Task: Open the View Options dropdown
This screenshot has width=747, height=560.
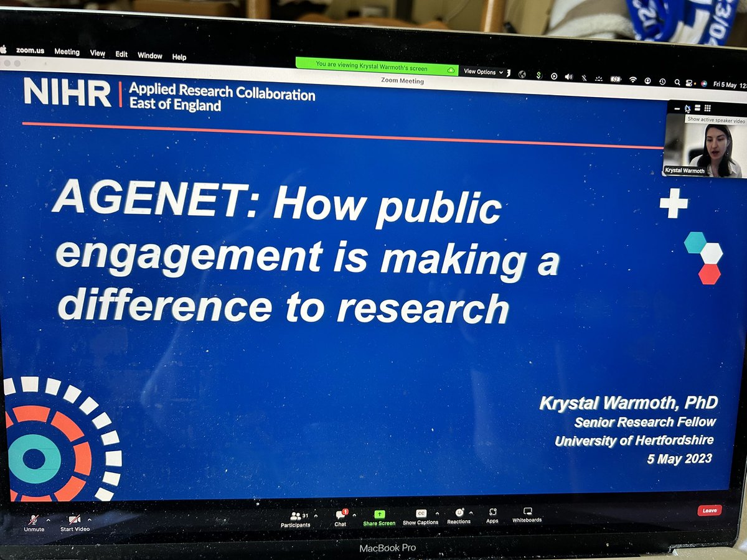Action: (x=484, y=72)
